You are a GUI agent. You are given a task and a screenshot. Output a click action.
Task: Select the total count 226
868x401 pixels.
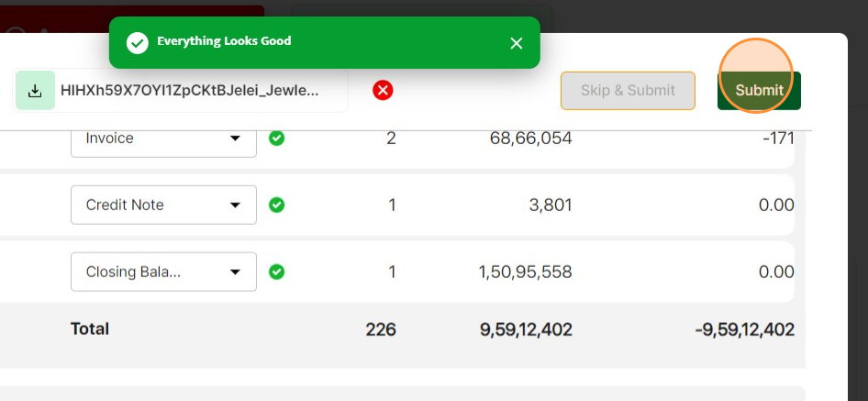(380, 329)
